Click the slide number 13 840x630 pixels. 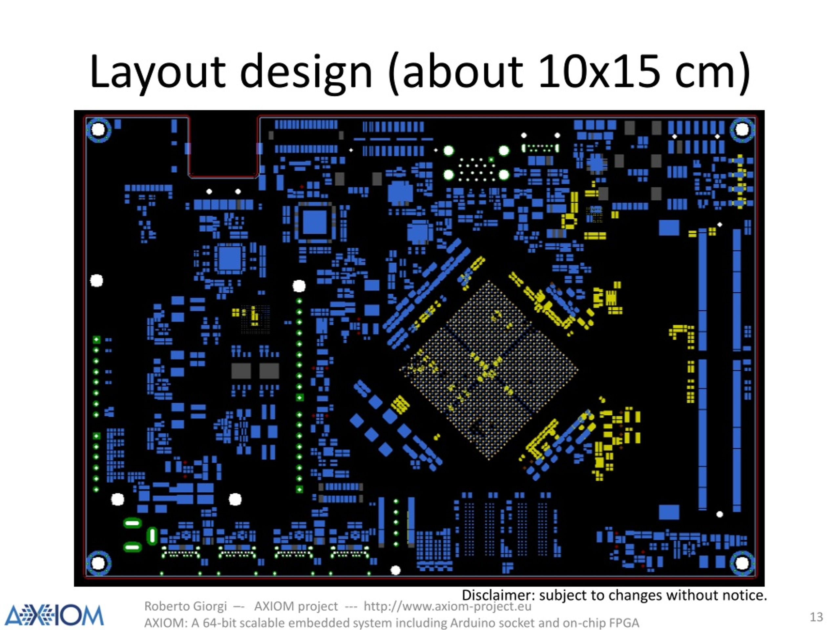pyautogui.click(x=816, y=617)
